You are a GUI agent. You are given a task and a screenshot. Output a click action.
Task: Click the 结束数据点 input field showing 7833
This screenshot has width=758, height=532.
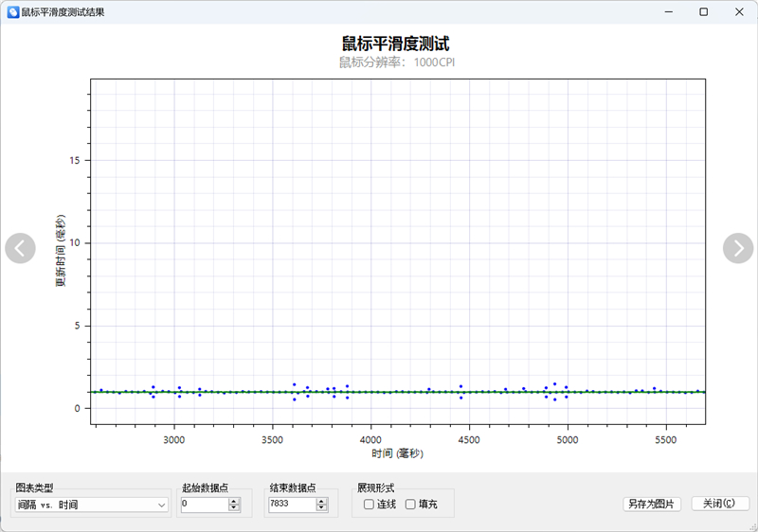[290, 505]
